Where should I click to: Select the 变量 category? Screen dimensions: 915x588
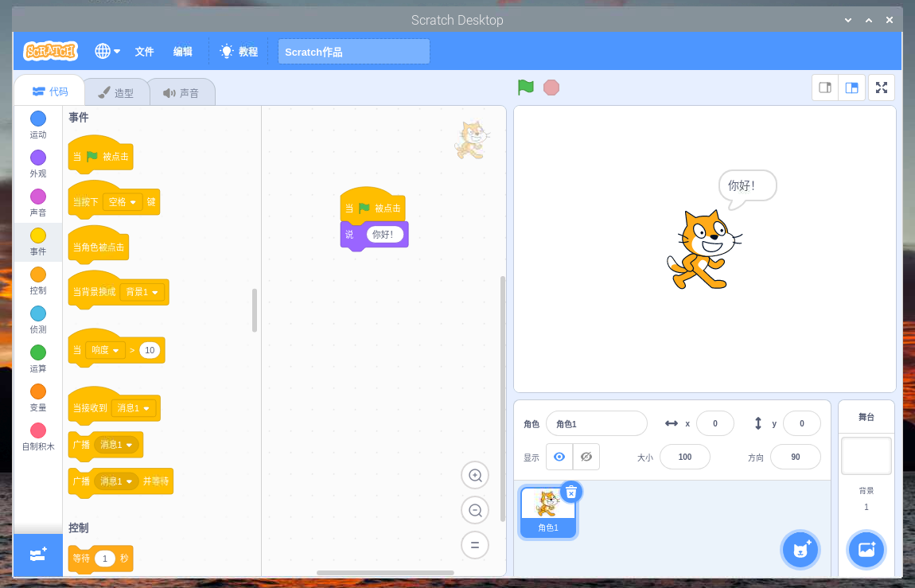(x=38, y=399)
